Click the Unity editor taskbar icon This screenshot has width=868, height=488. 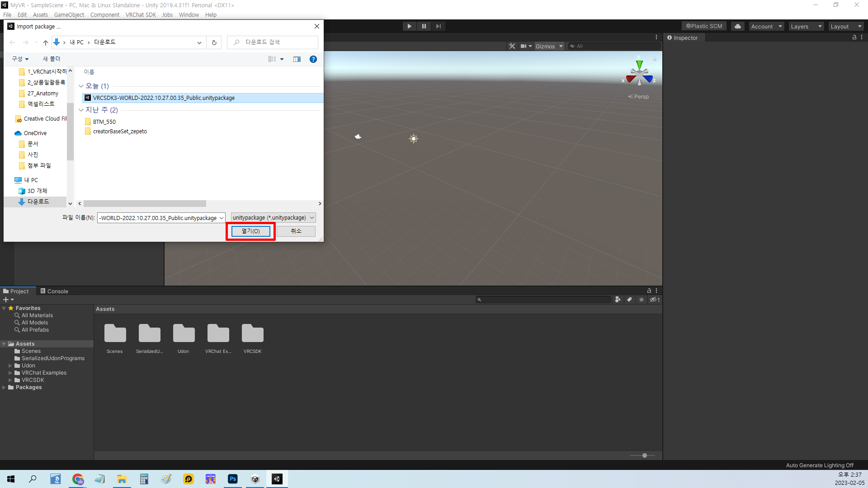pos(277,479)
